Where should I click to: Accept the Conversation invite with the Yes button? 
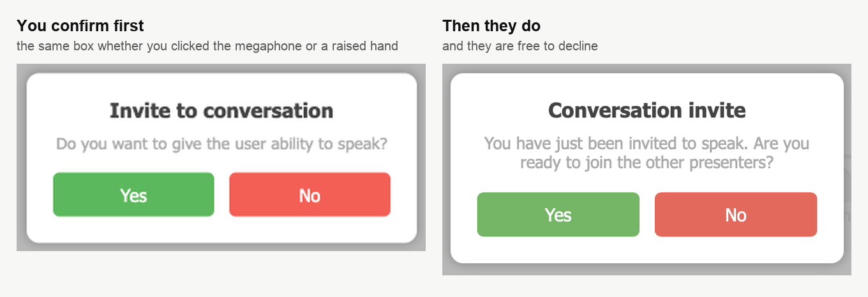pyautogui.click(x=558, y=215)
